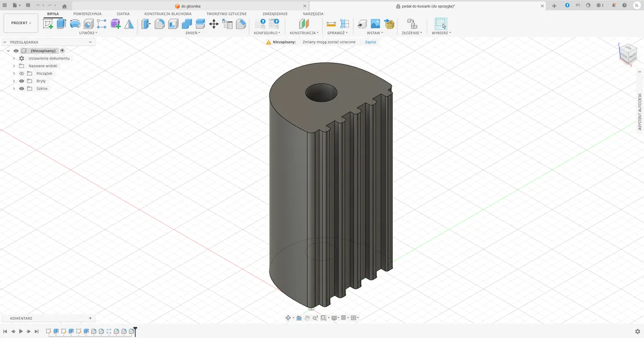Open the Measure tool under Sprawdź
Screen dimensions: 644x338
point(331,24)
